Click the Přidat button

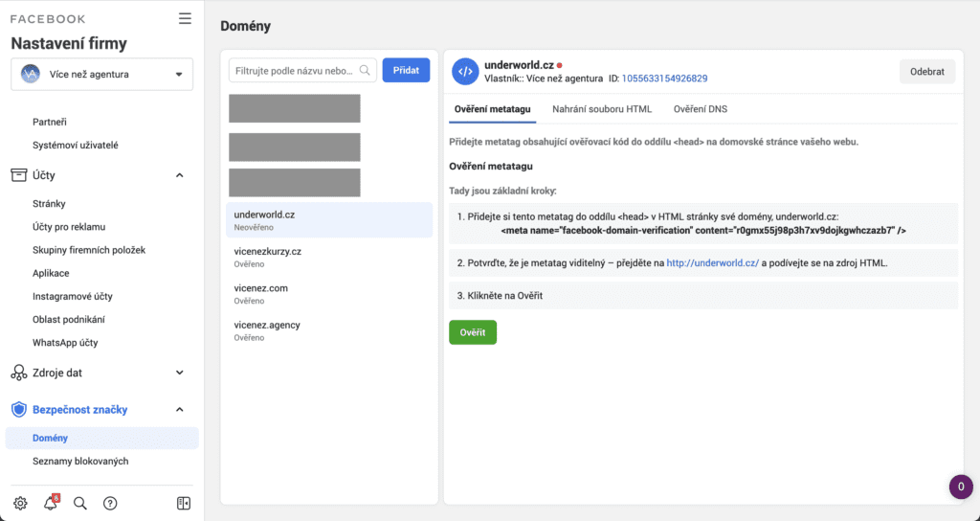click(x=406, y=70)
